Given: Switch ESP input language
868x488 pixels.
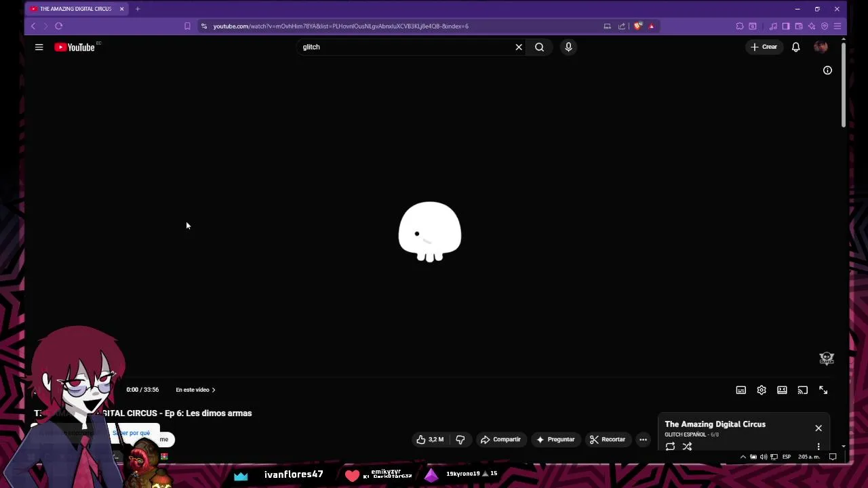Looking at the screenshot, I should pyautogui.click(x=787, y=457).
